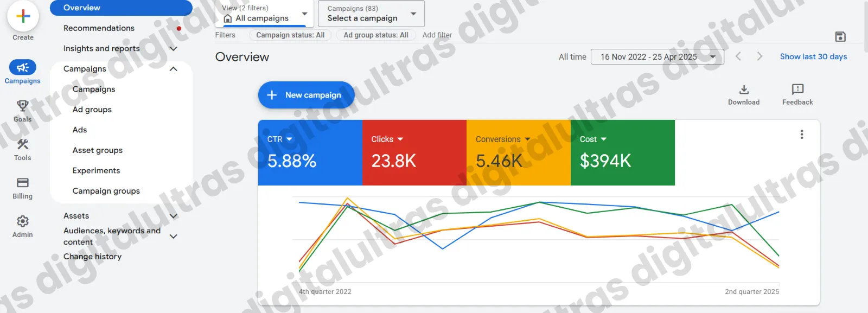Open the Tools wrench icon
This screenshot has height=313, width=868.
coord(22,144)
